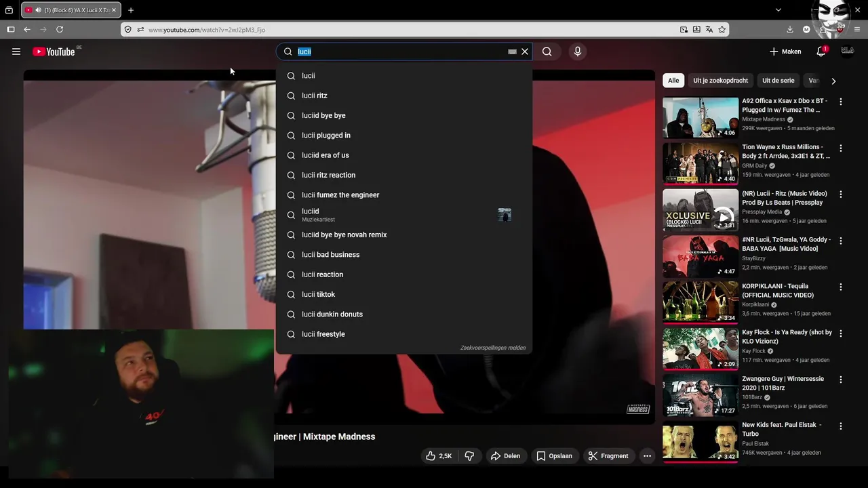Screen dimensions: 868x488
Task: Show site security shield info
Action: click(127, 29)
